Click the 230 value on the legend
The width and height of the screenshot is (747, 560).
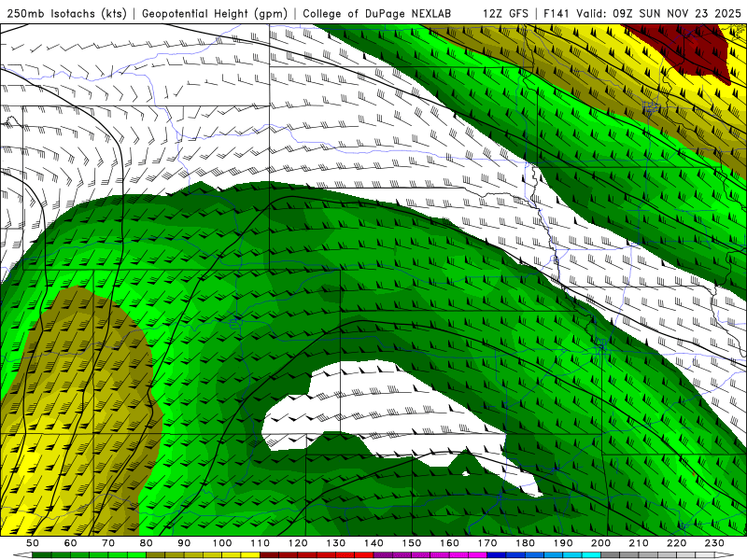coord(715,543)
